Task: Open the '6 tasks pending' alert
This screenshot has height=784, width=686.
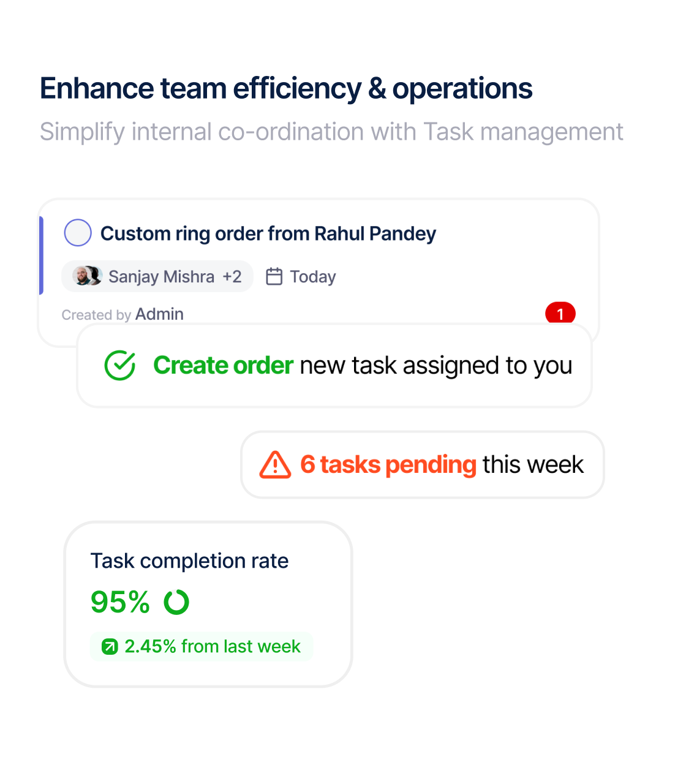Action: point(388,465)
